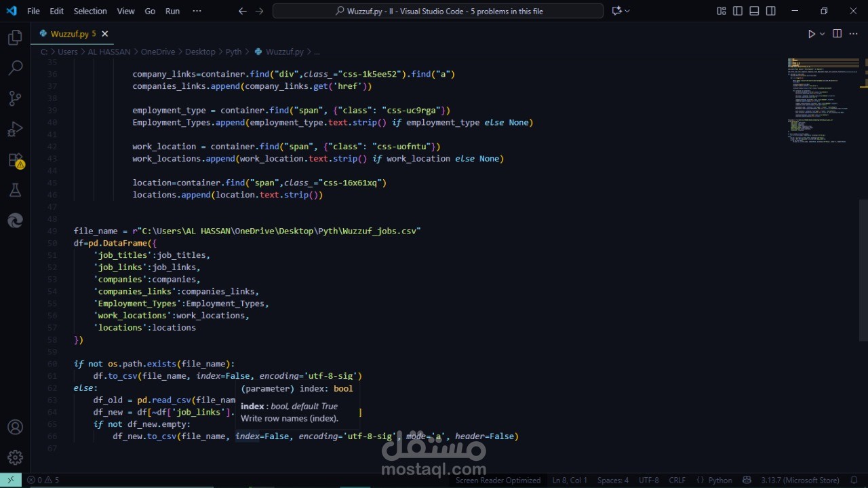Open the Testing flask view
Image resolution: width=868 pixels, height=488 pixels.
point(15,191)
